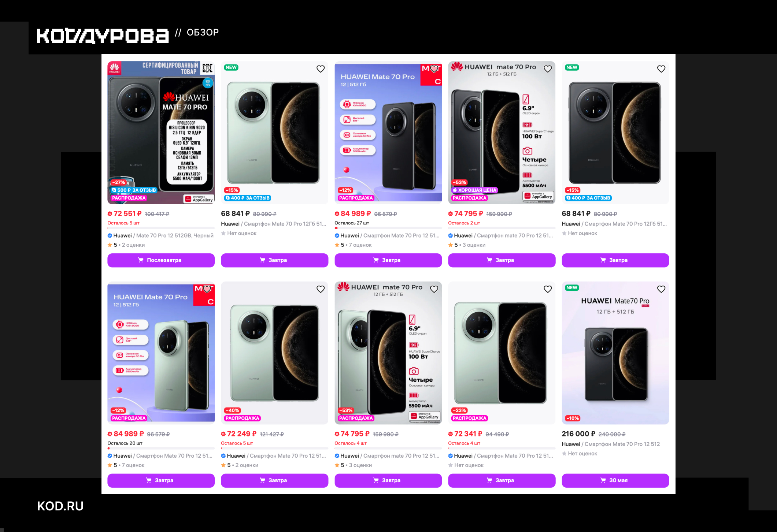Toggle wishlist heart on the 74 795 ₽ top-row card
The height and width of the screenshot is (532, 777).
[548, 69]
